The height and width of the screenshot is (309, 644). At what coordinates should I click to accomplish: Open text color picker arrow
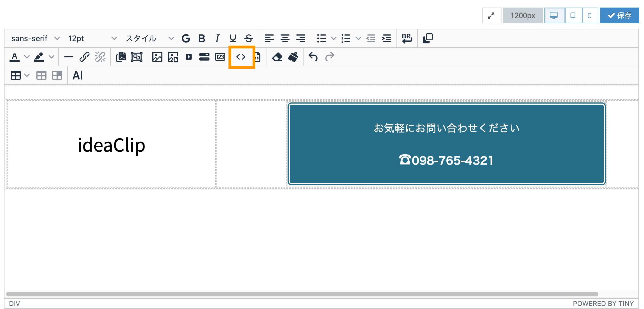[27, 57]
